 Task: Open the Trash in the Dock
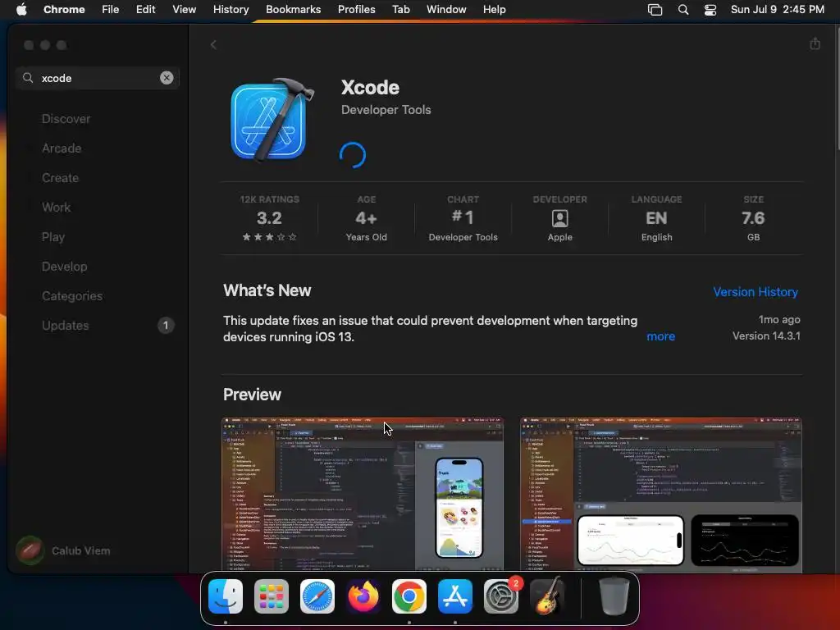(614, 596)
